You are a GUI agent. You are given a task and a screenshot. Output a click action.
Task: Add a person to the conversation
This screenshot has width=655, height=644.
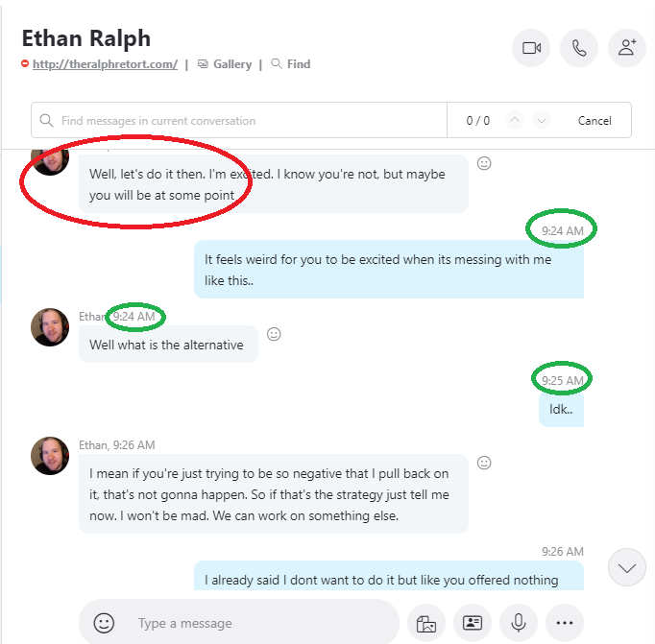click(627, 48)
